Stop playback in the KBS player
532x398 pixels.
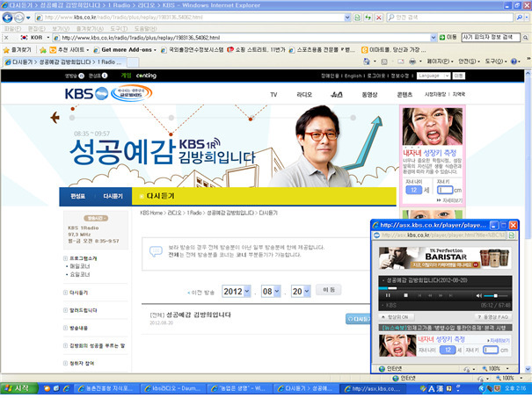(x=405, y=295)
